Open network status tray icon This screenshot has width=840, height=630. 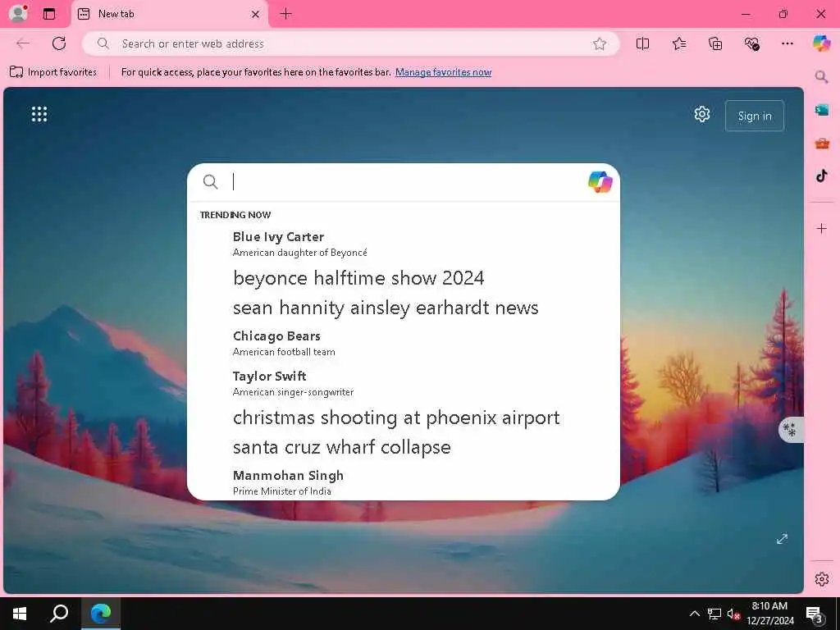(x=714, y=614)
